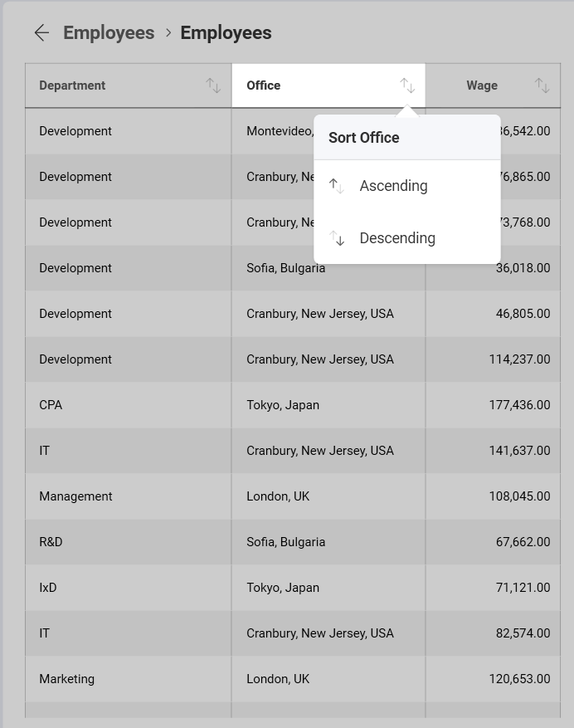Select the Marketing department cell
Image resolution: width=574 pixels, height=728 pixels.
[x=66, y=679]
